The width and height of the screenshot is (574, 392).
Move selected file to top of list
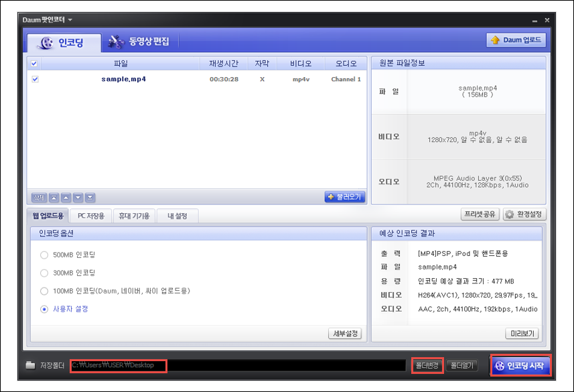(x=54, y=198)
